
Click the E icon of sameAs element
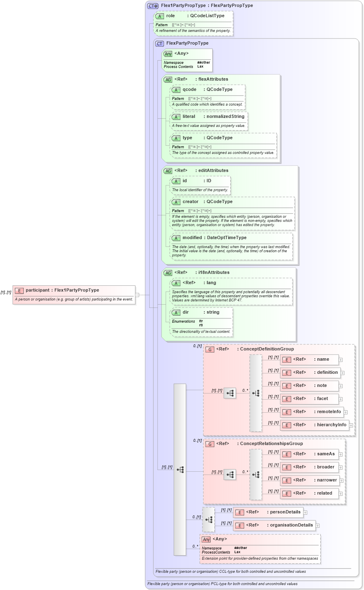pos(287,454)
